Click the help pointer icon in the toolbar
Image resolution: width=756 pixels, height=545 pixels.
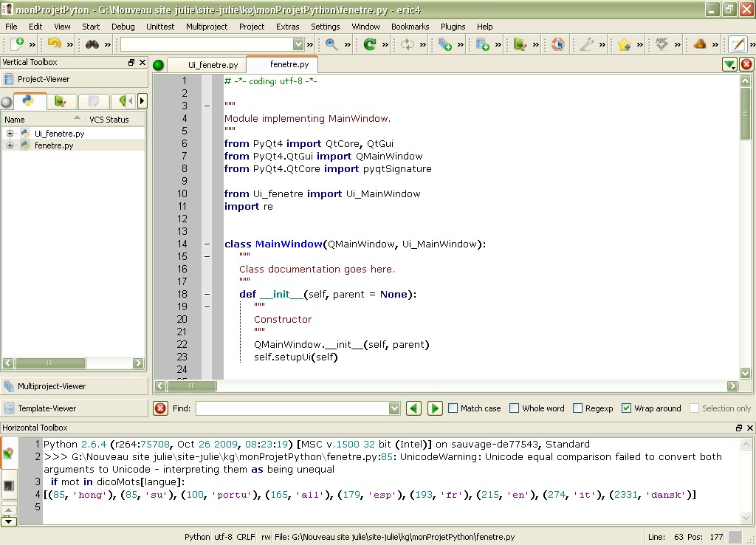[558, 44]
